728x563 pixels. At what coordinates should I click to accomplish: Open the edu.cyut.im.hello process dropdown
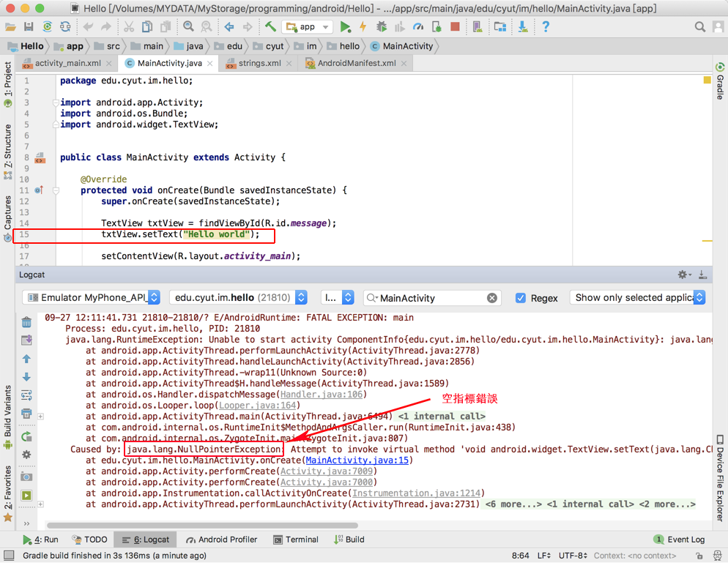239,297
